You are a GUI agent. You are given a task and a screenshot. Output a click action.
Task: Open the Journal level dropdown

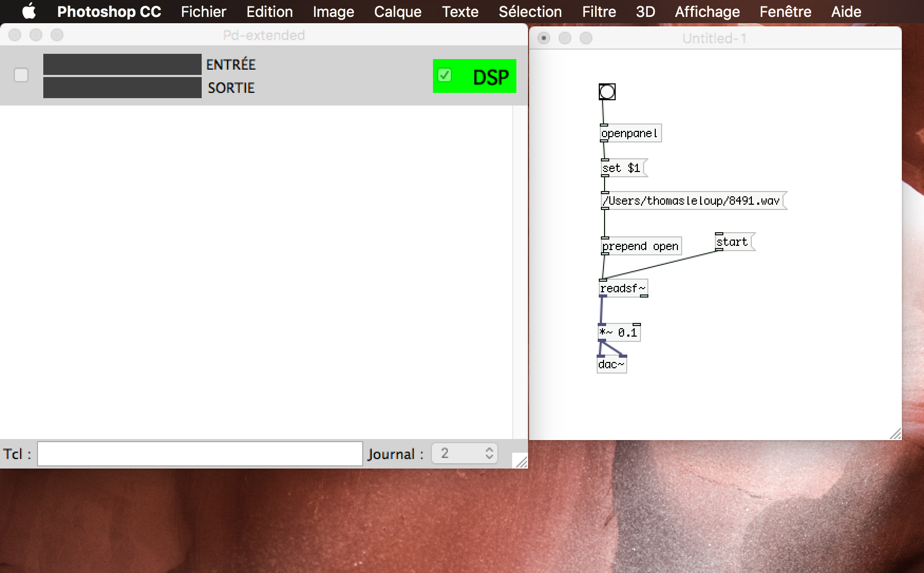tap(464, 454)
